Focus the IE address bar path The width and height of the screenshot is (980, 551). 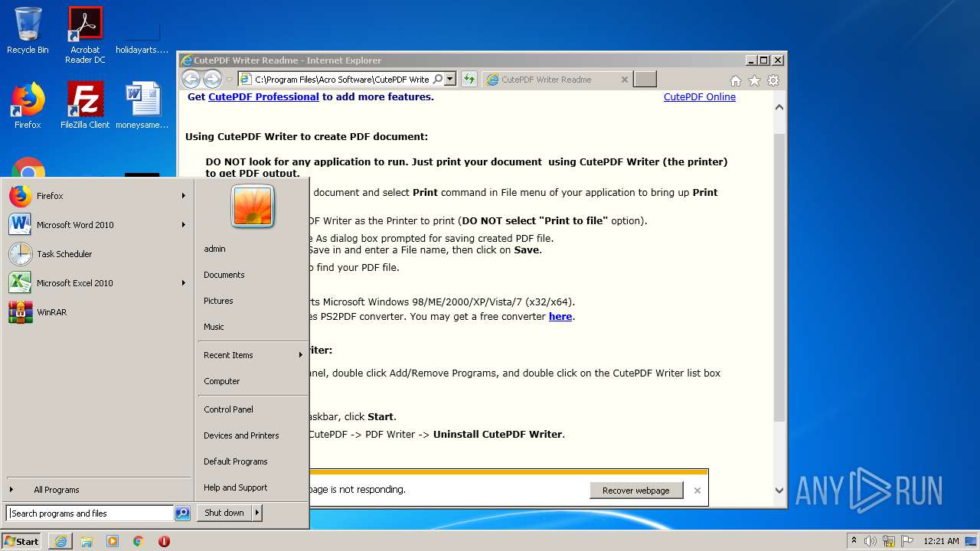(342, 79)
